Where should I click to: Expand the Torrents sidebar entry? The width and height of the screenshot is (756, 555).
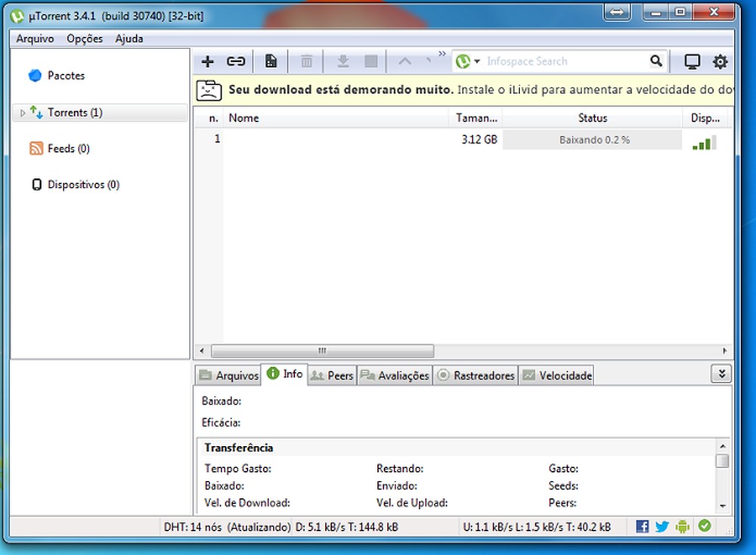22,112
